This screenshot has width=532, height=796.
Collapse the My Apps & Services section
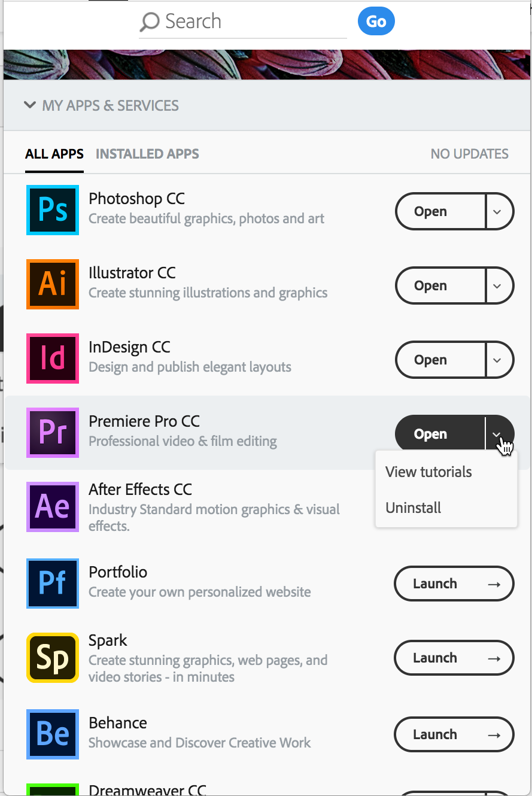coord(29,105)
